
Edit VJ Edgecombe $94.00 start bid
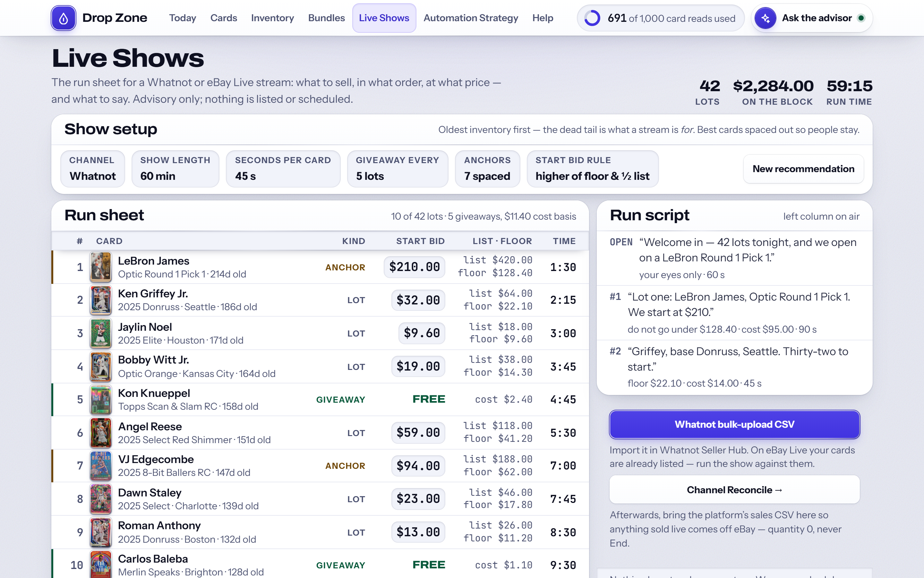pos(418,466)
